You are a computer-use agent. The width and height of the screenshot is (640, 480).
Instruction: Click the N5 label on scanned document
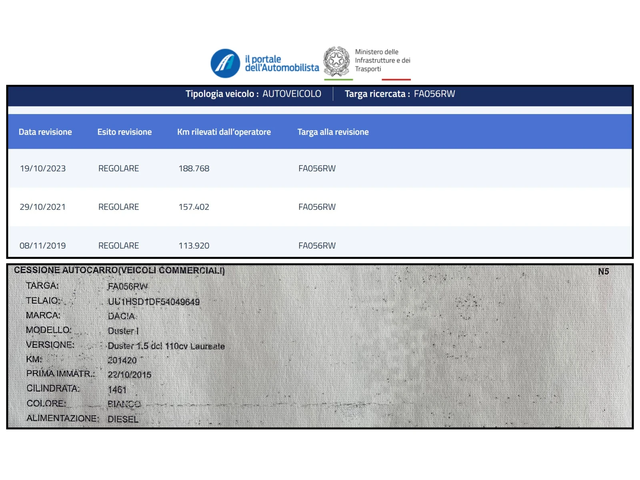(603, 271)
